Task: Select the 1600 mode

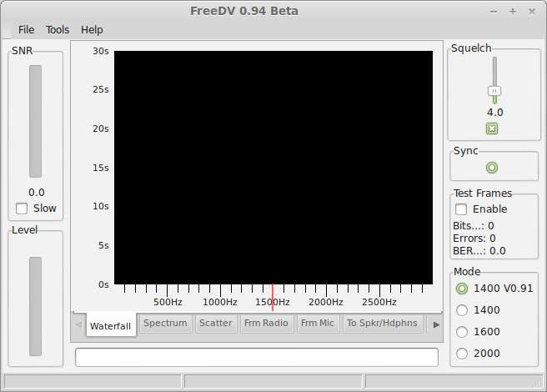Action: click(x=462, y=332)
